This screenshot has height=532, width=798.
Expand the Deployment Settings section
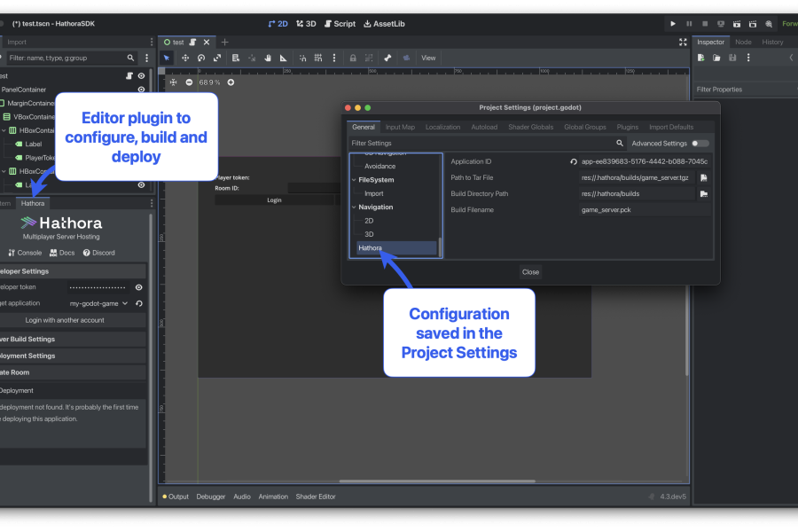[x=73, y=356]
